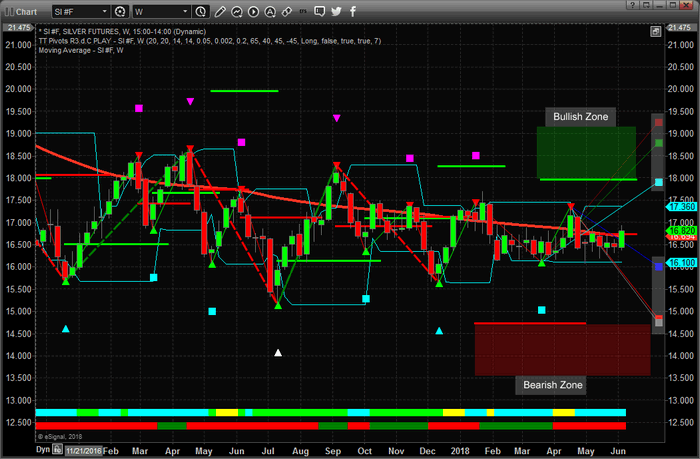
Task: Open the chat bubble icon
Action: point(319,12)
